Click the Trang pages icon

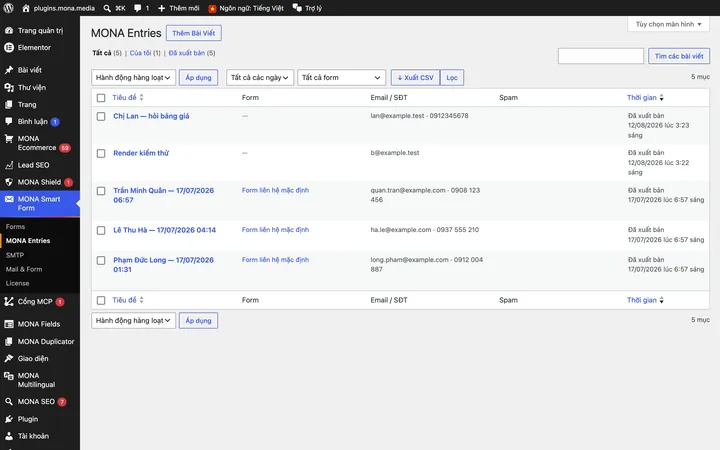click(x=9, y=104)
